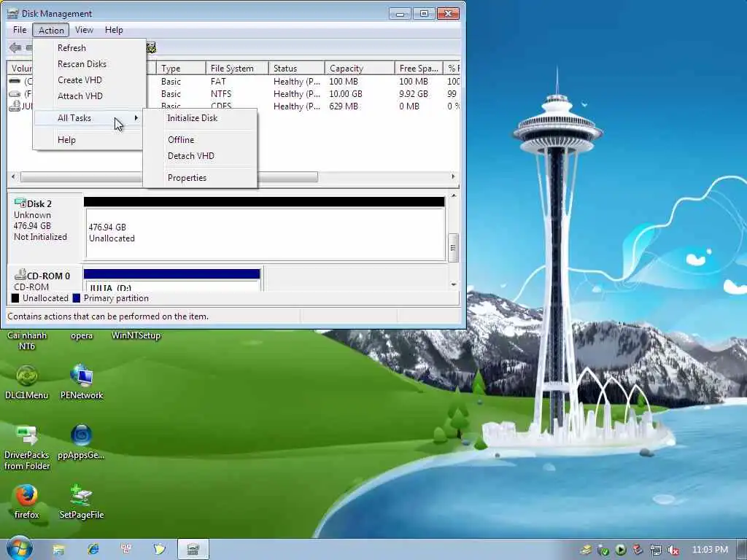747x560 pixels.
Task: Choose Initialize Disk
Action: pos(200,117)
